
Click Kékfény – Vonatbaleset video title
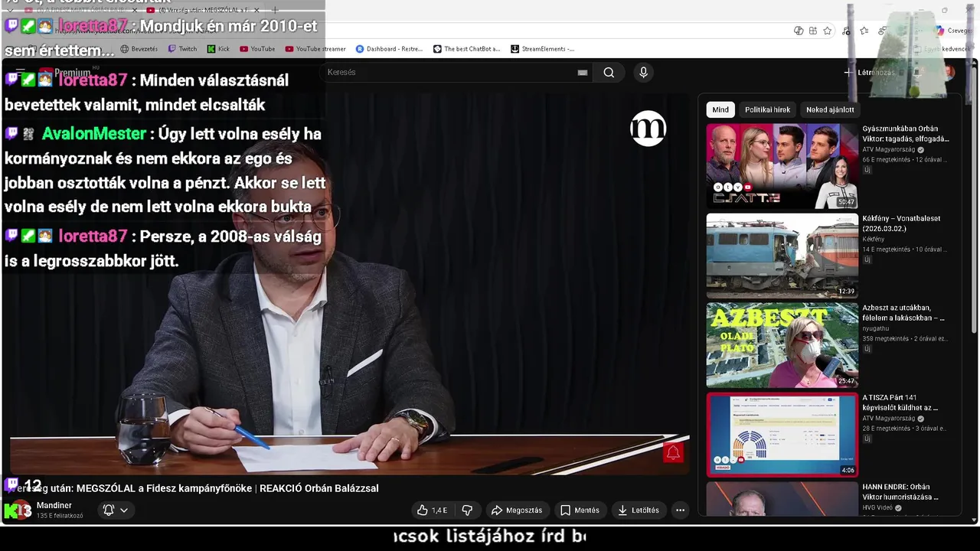901,223
